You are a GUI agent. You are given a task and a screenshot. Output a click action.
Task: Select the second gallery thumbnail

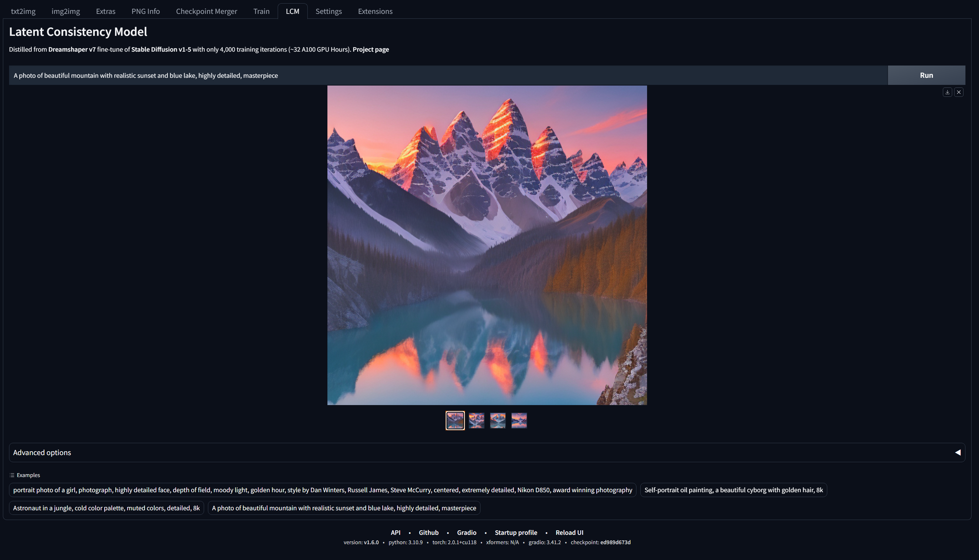pos(476,420)
